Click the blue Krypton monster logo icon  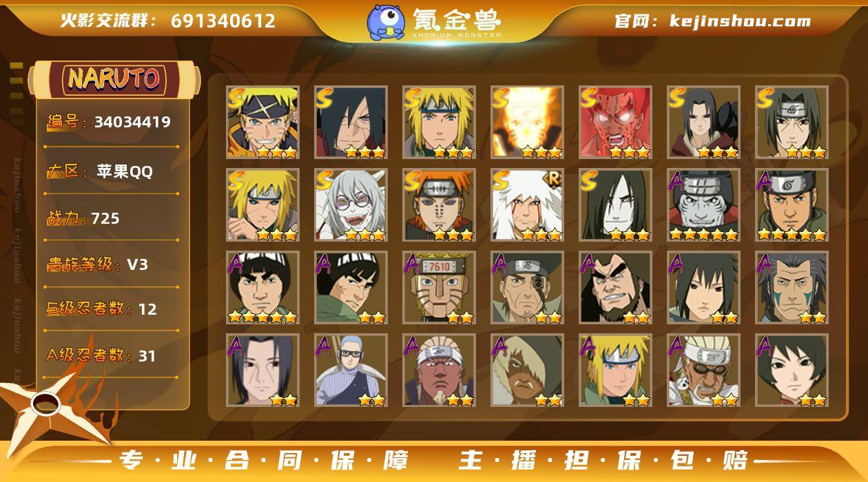pos(386,21)
